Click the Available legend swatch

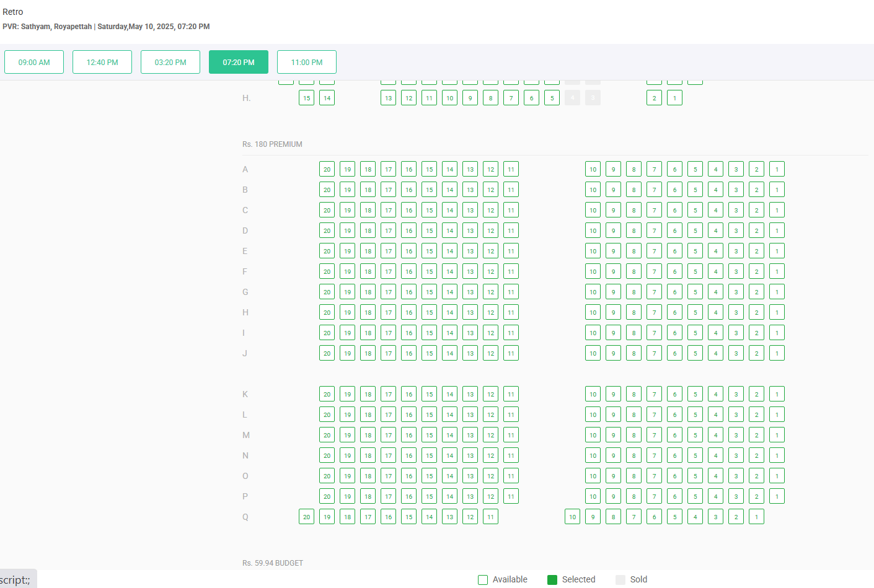[x=483, y=580]
